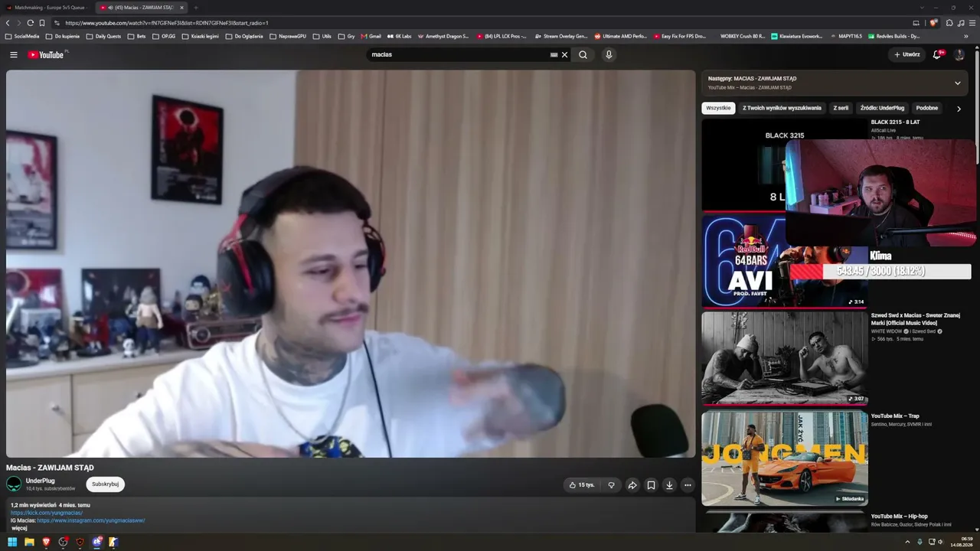
Task: Start voice search with the microphone icon
Action: (609, 54)
